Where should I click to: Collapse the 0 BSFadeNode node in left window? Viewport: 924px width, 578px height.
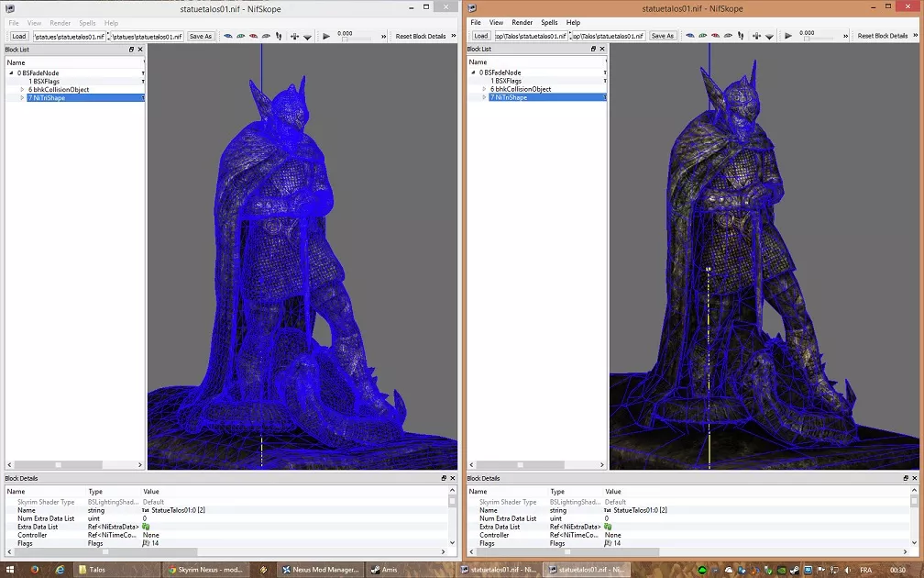[x=11, y=73]
